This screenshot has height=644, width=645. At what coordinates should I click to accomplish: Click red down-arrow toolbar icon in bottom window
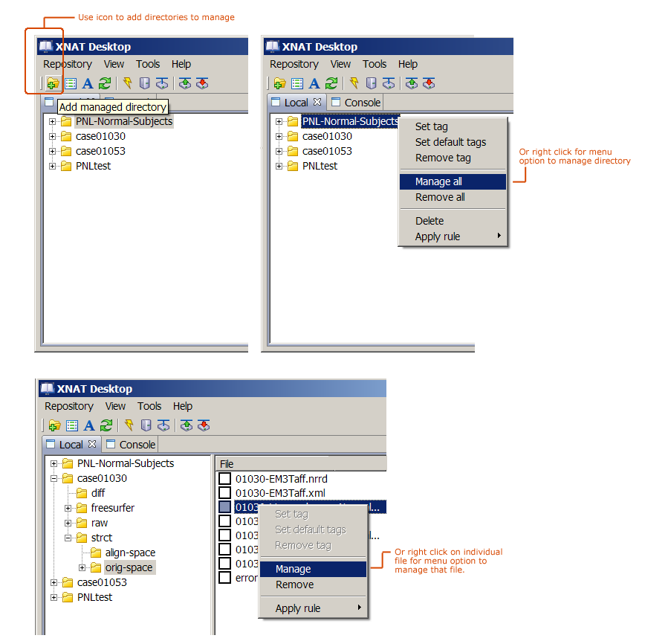click(x=204, y=425)
